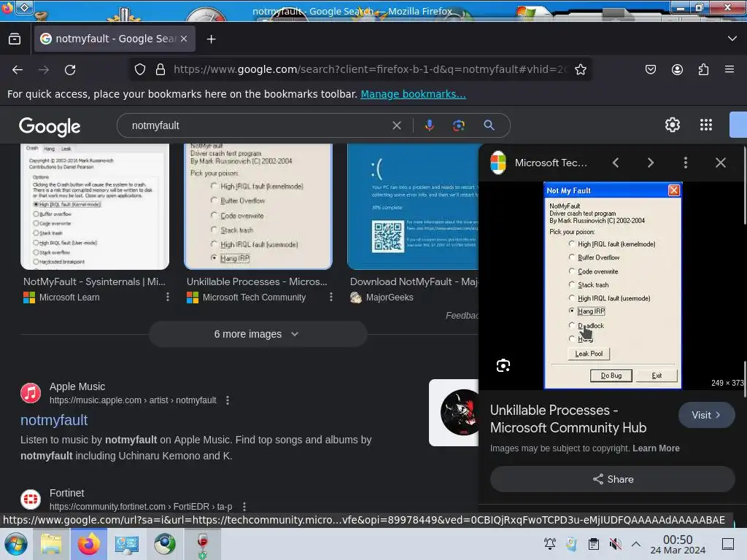The height and width of the screenshot is (560, 747).
Task: Unmute the volume tray icon
Action: click(x=615, y=544)
